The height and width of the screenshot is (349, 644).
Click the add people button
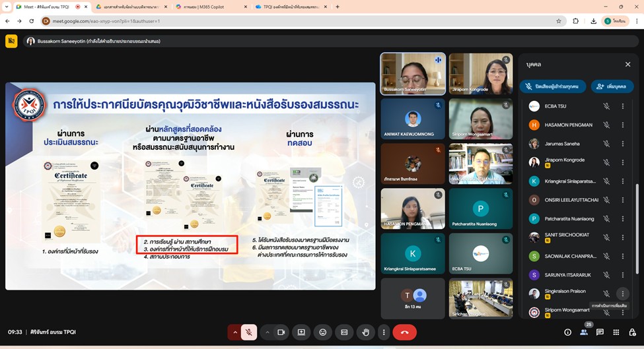[x=612, y=86]
